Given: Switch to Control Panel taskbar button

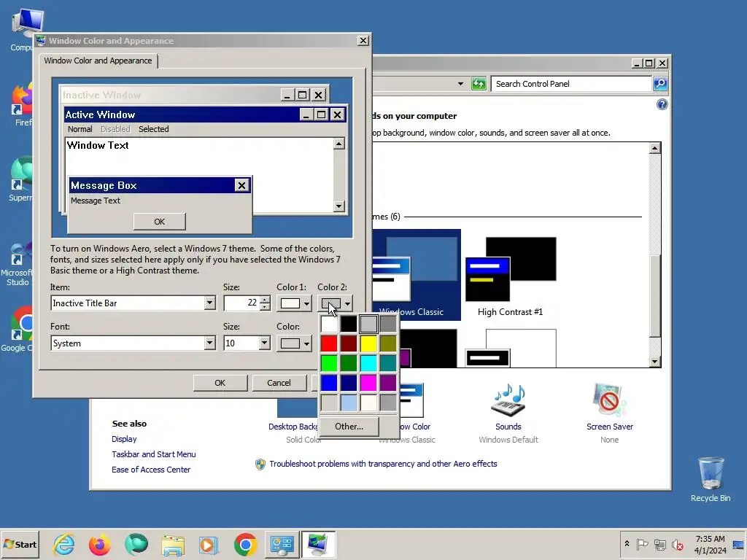Looking at the screenshot, I should pos(282,544).
